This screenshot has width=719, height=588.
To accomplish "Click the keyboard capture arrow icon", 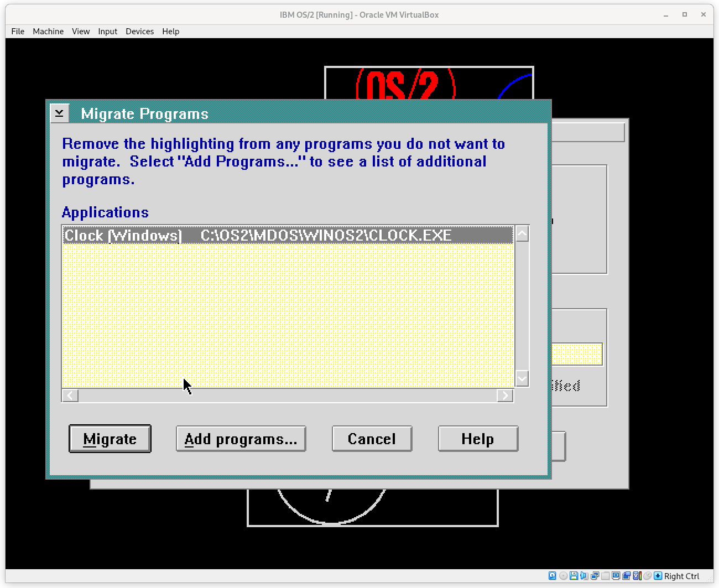I will 658,576.
